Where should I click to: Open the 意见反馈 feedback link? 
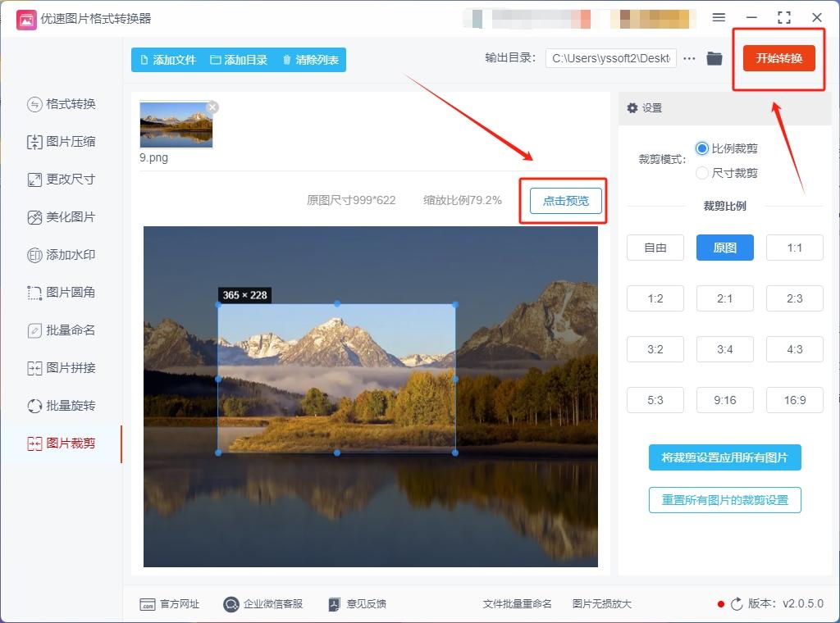coord(358,604)
